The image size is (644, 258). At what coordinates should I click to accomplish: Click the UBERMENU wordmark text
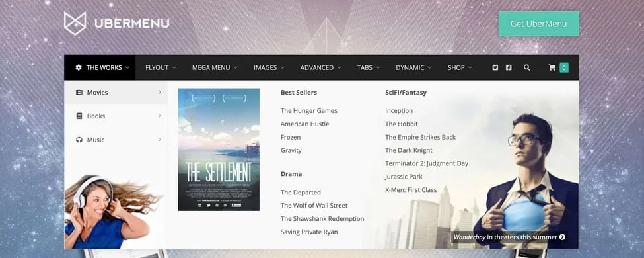[132, 23]
